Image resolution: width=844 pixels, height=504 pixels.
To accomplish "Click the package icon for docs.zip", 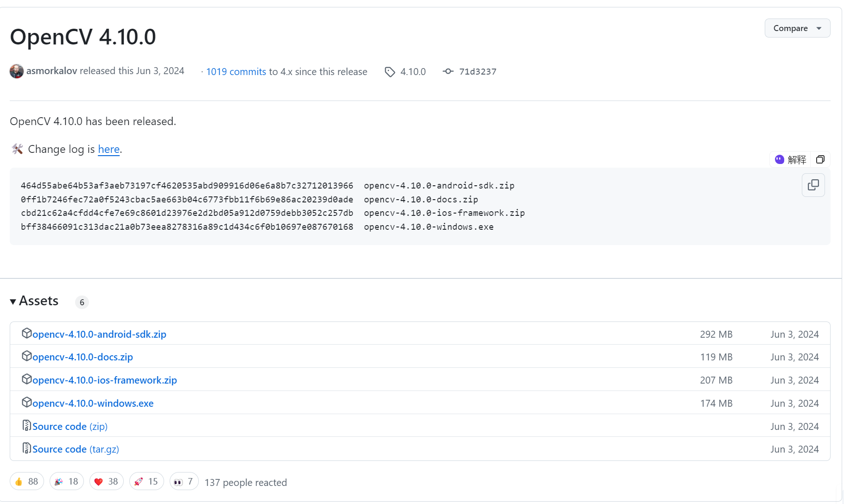I will [x=27, y=356].
